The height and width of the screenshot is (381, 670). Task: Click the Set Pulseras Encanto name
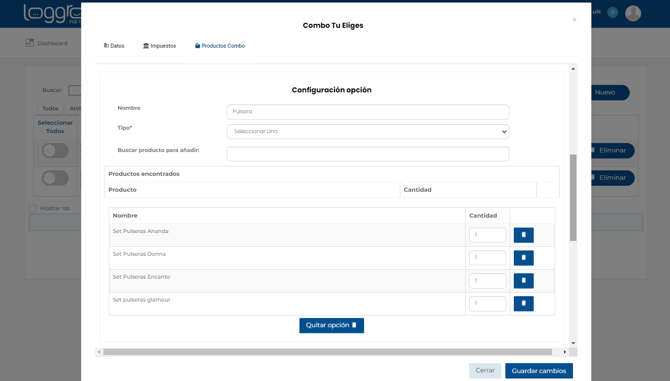point(141,277)
